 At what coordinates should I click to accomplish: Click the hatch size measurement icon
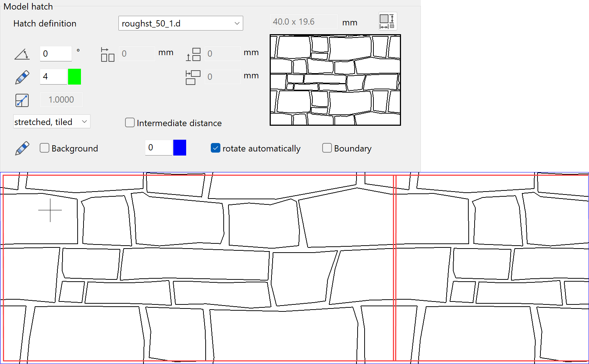tap(387, 21)
